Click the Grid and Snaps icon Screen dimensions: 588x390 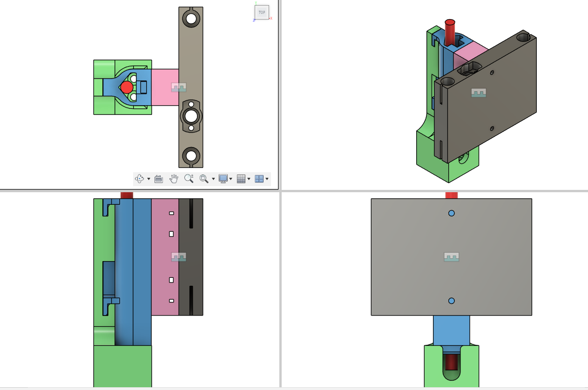tap(241, 179)
